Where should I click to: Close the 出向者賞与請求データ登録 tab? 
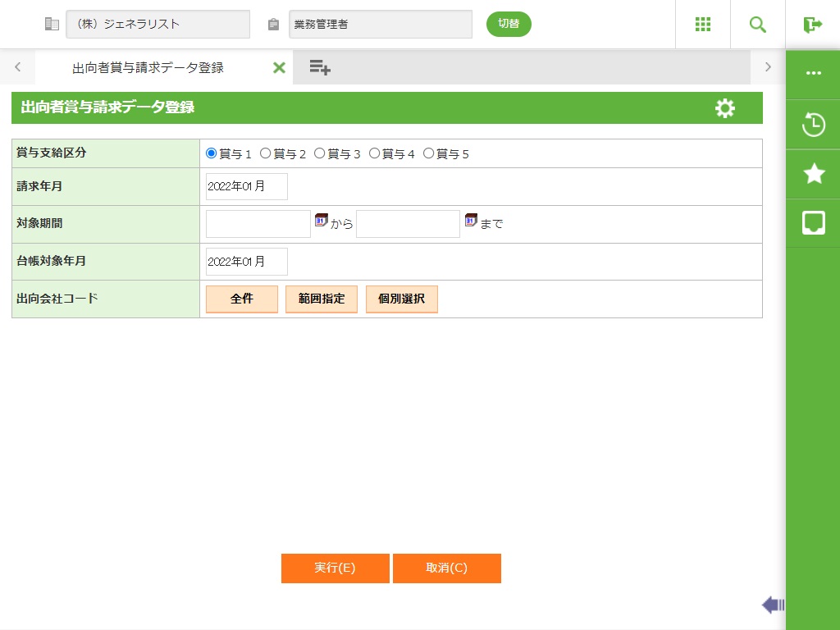pos(279,68)
